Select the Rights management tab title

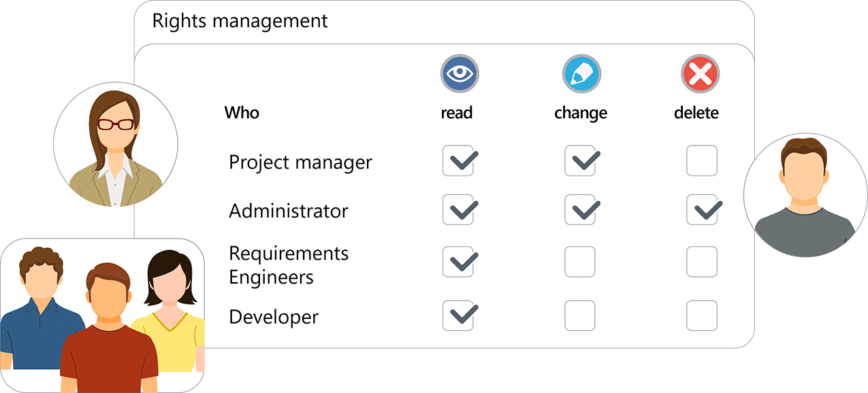[x=240, y=21]
